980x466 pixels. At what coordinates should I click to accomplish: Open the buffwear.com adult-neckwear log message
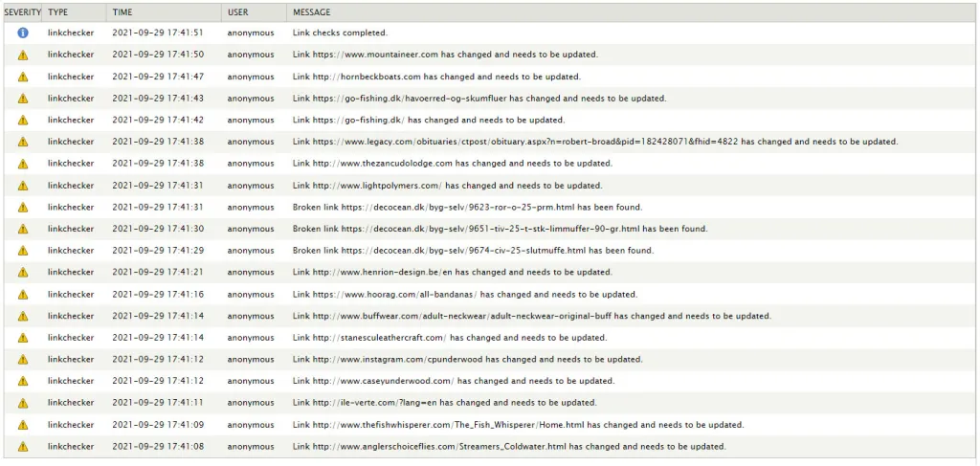(x=531, y=316)
